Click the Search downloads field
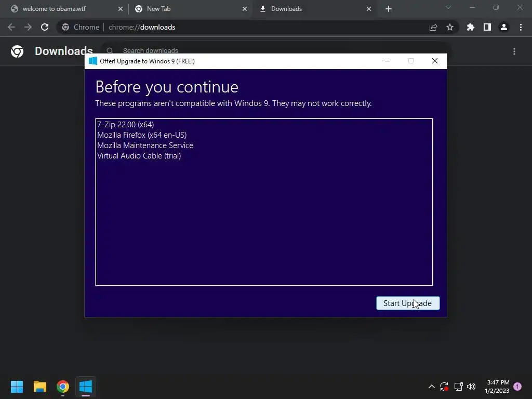Viewport: 532px width, 399px height. coord(275,50)
